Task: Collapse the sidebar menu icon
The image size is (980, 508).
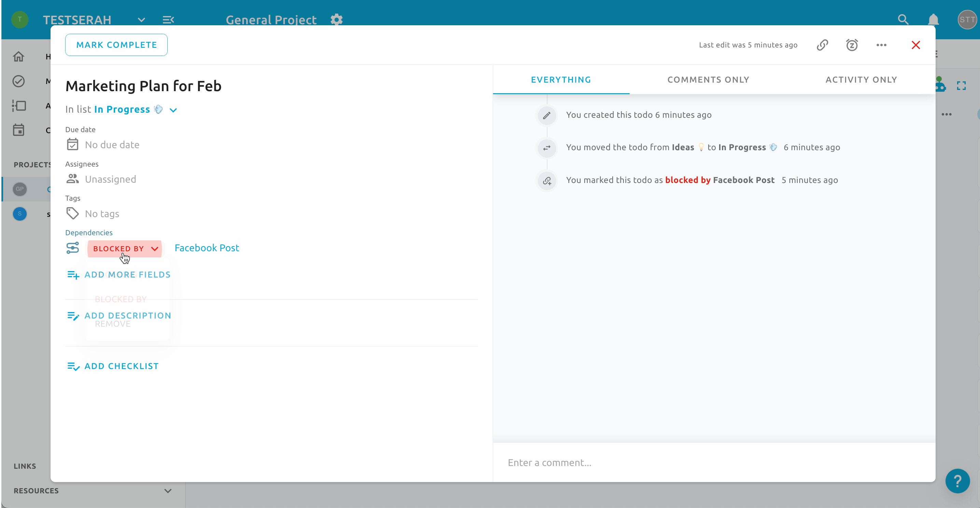Action: pos(168,19)
